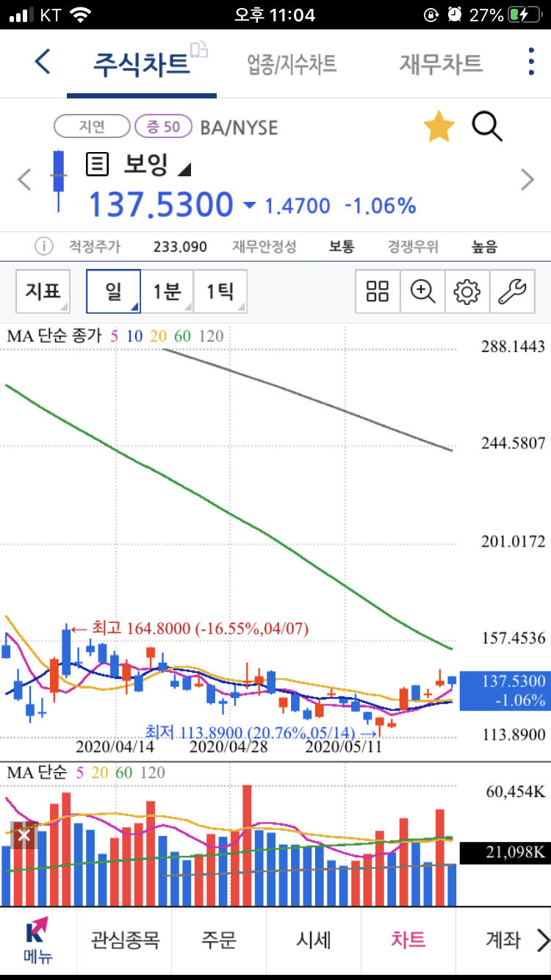Tap the 적정주가 value 233.090
The width and height of the screenshot is (551, 980).
point(180,247)
